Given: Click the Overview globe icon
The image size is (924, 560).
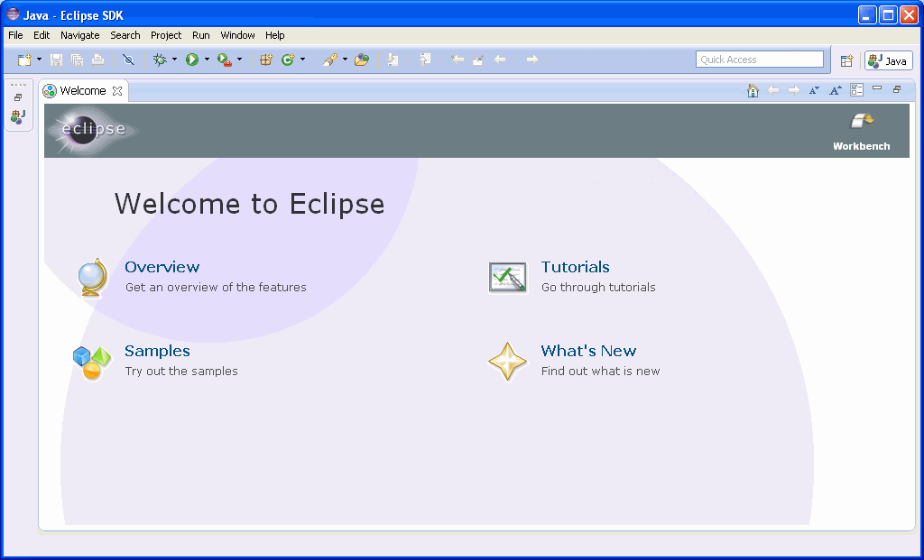Looking at the screenshot, I should coord(93,278).
